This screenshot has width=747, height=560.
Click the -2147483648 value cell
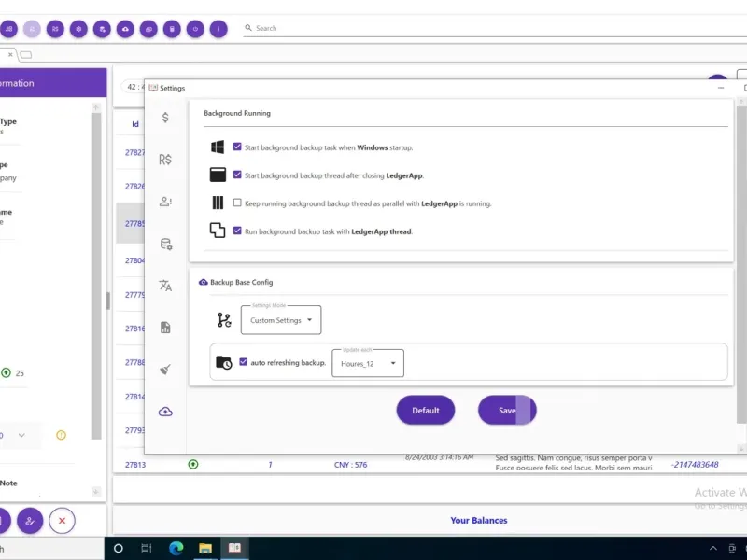pyautogui.click(x=695, y=464)
